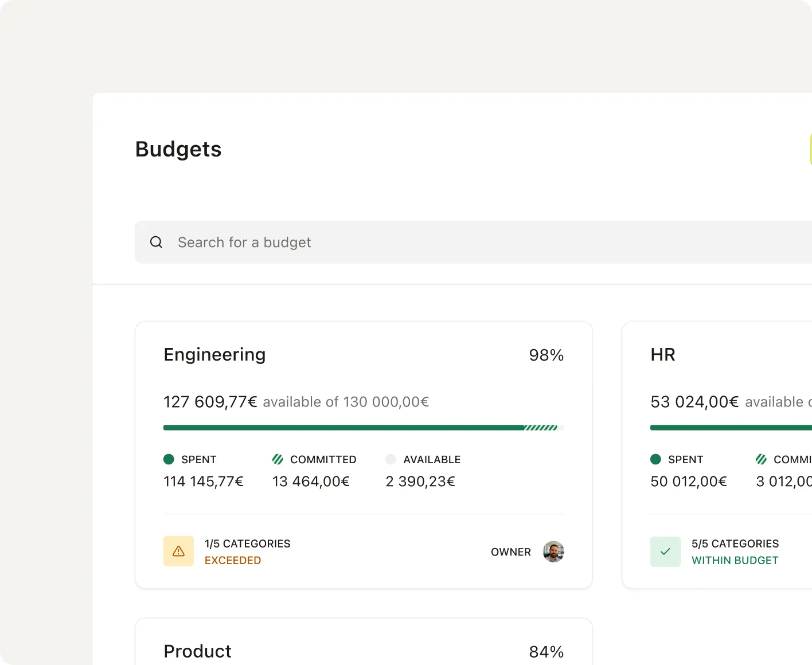Click the EXCEEDED status text
The height and width of the screenshot is (665, 812).
tap(233, 560)
